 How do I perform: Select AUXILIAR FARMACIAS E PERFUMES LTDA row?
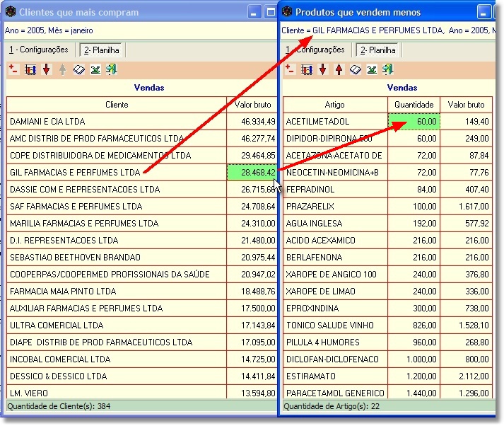(x=142, y=309)
